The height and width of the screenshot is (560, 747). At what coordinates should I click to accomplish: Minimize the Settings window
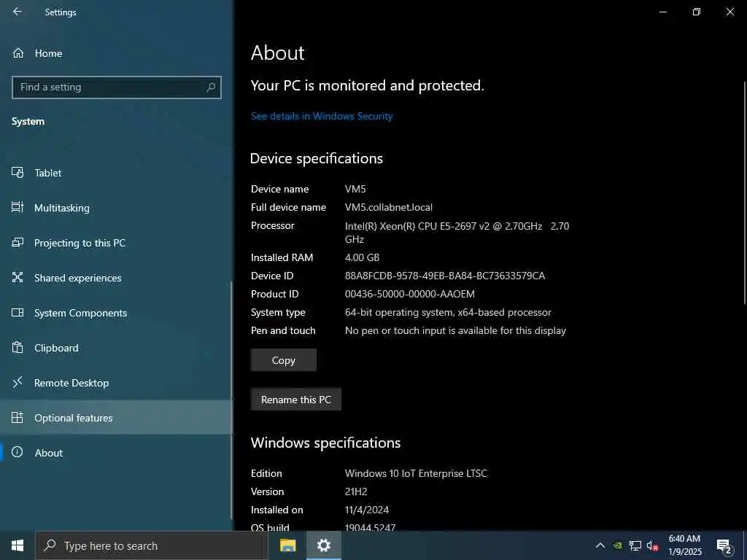(662, 12)
